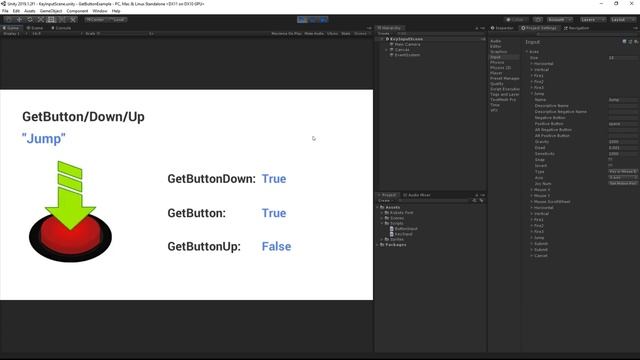Adjust the Game view Scale slider
The image size is (640, 360).
click(x=122, y=33)
